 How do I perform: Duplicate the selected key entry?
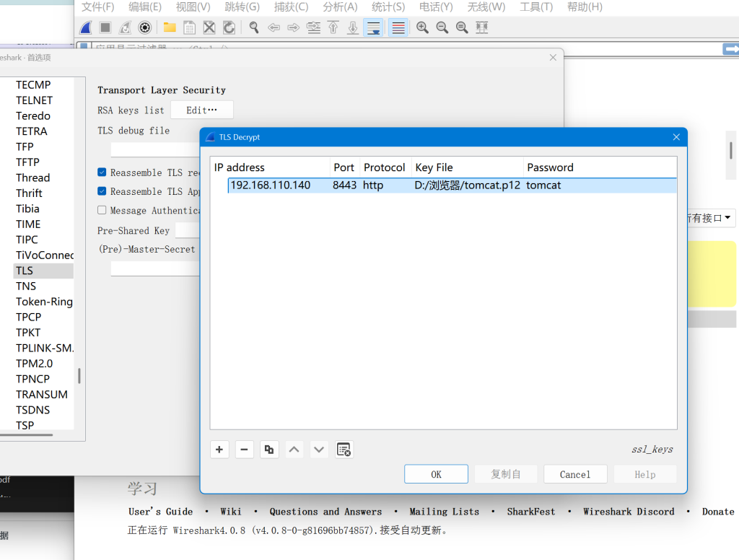(x=269, y=450)
